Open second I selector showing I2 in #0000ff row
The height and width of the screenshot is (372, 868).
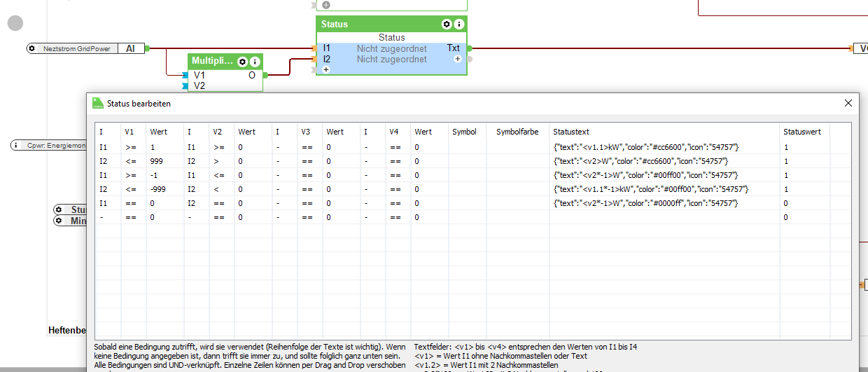pos(196,203)
